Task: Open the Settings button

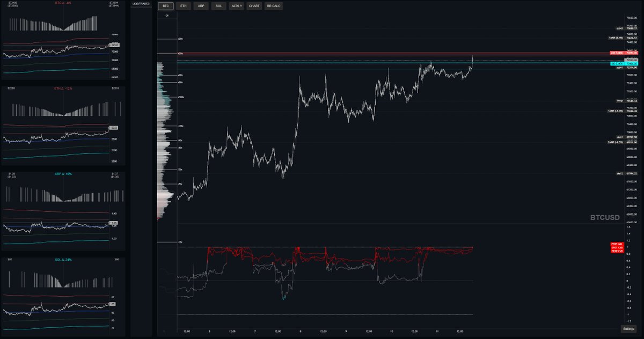Action: point(629,328)
